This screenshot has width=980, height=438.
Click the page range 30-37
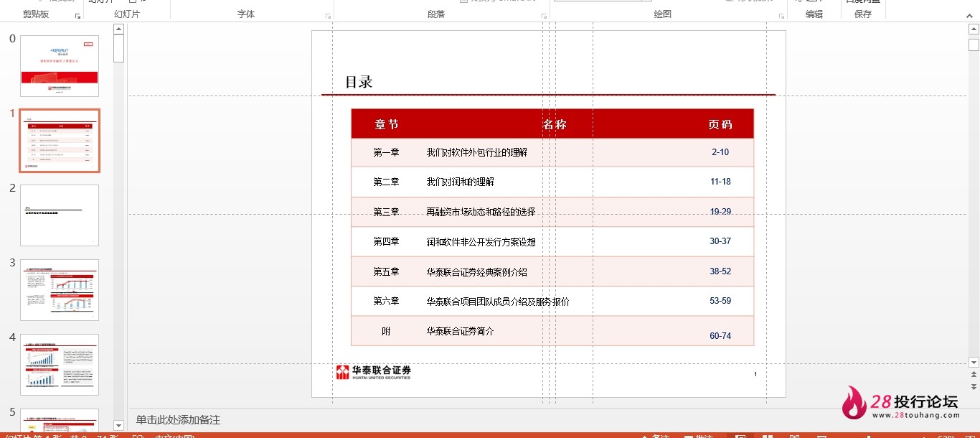point(720,241)
